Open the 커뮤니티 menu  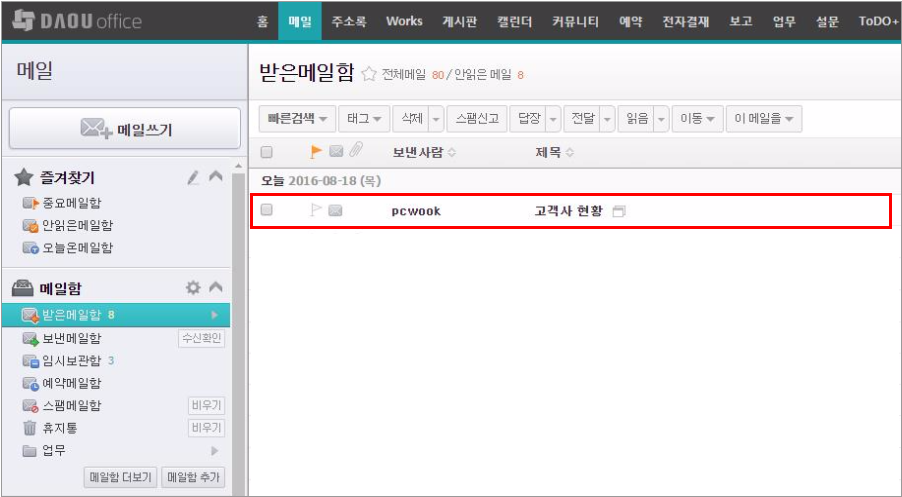pos(575,22)
